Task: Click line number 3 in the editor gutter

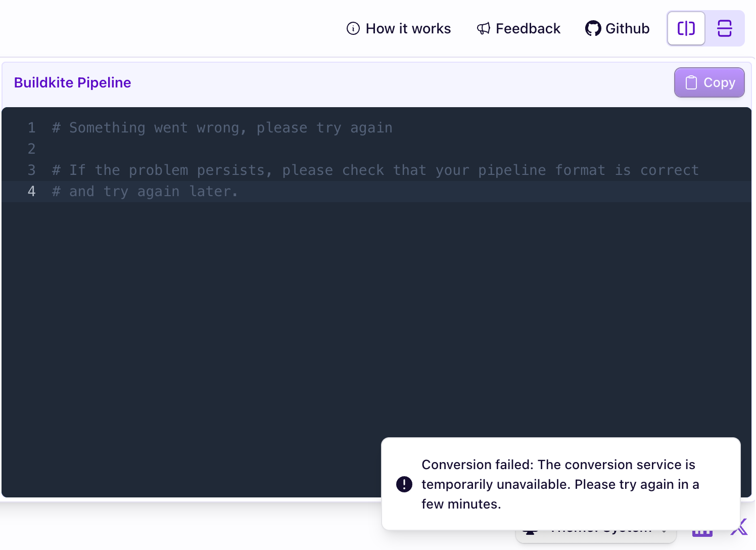Action: tap(31, 170)
